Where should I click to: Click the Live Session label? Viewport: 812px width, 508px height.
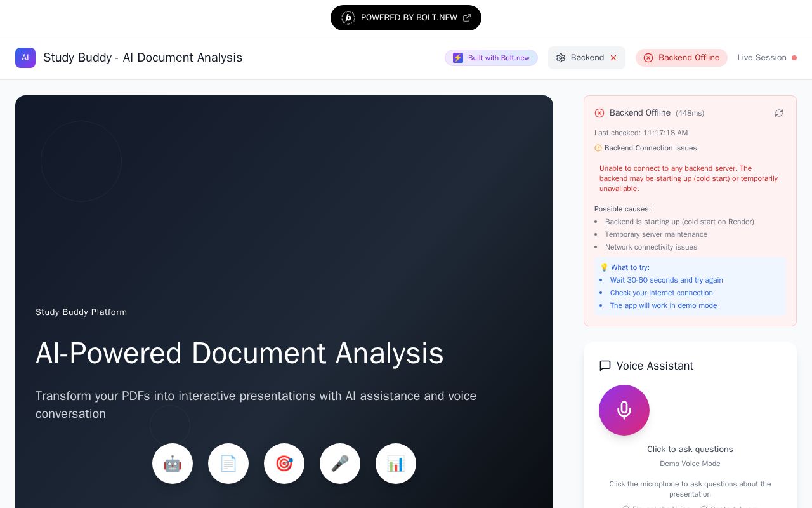tap(762, 58)
